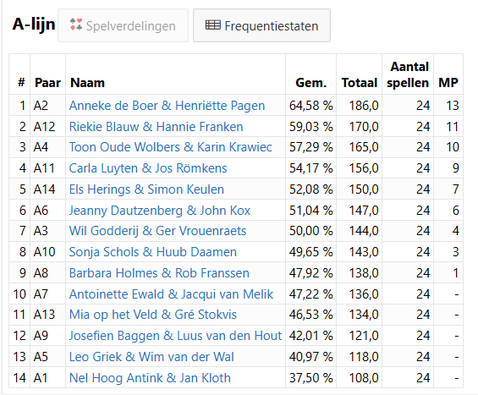478x395 pixels.
Task: Click the table icon on Frequentiestaten
Action: point(213,25)
